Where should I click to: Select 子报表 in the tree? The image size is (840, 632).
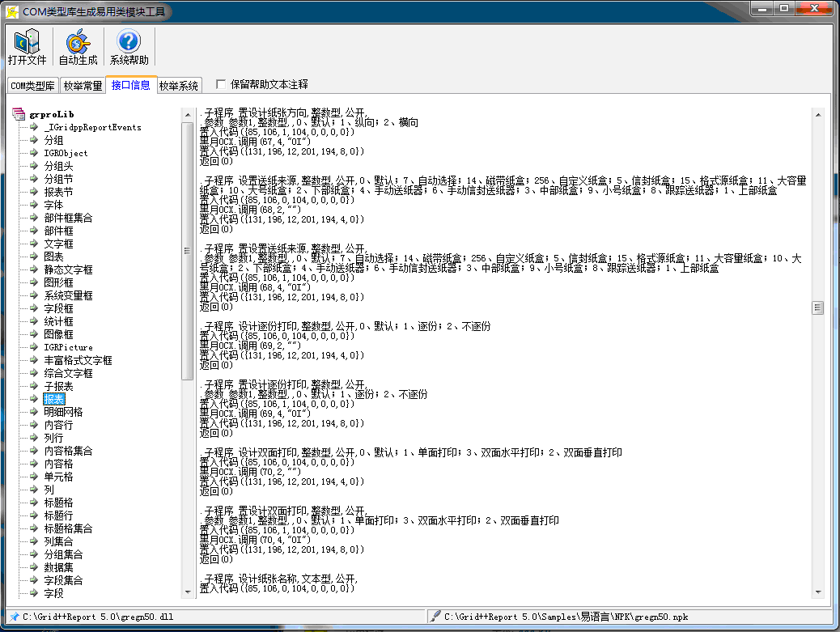pyautogui.click(x=58, y=386)
